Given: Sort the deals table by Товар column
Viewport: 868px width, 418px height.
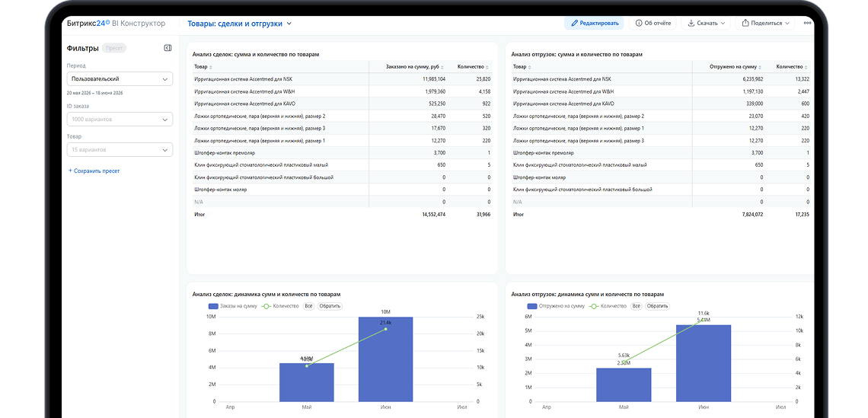Looking at the screenshot, I should pos(202,67).
